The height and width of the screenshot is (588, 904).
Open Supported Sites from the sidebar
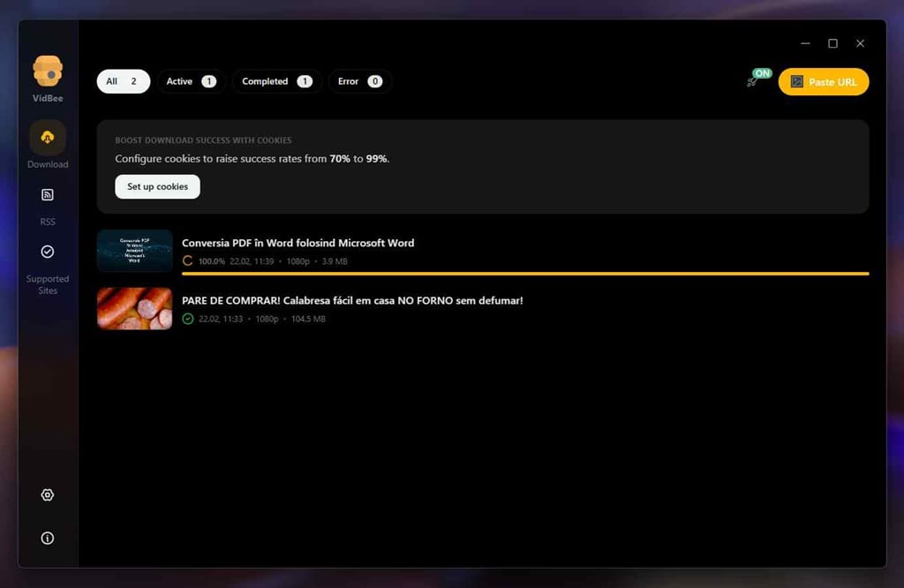point(47,253)
